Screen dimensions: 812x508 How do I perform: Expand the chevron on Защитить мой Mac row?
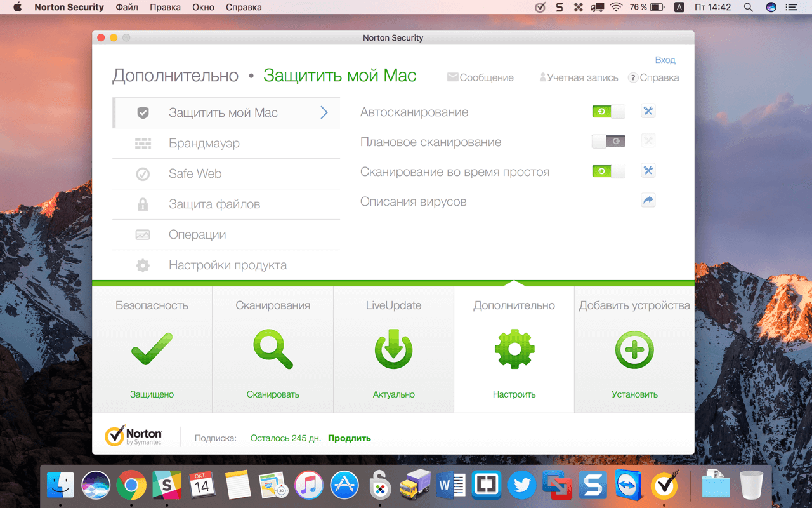324,112
